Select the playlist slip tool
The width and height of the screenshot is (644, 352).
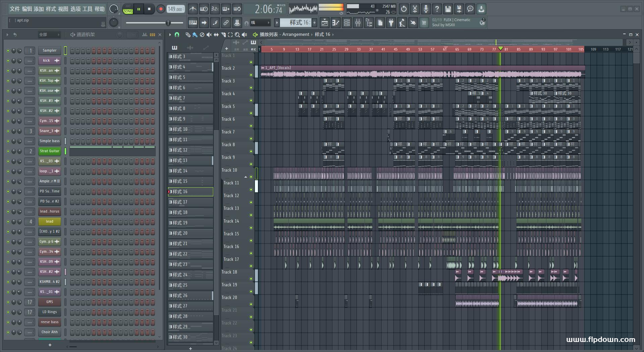tap(216, 35)
